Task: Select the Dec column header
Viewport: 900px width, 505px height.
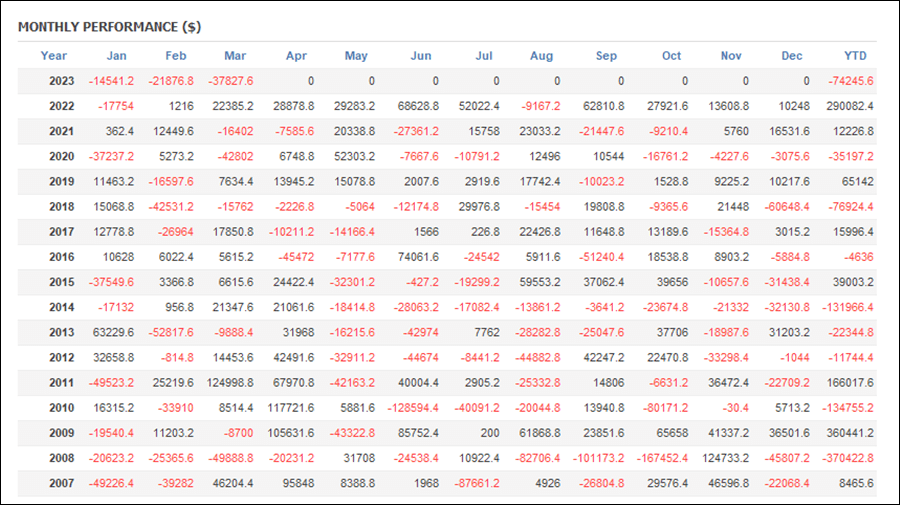Action: [x=792, y=56]
